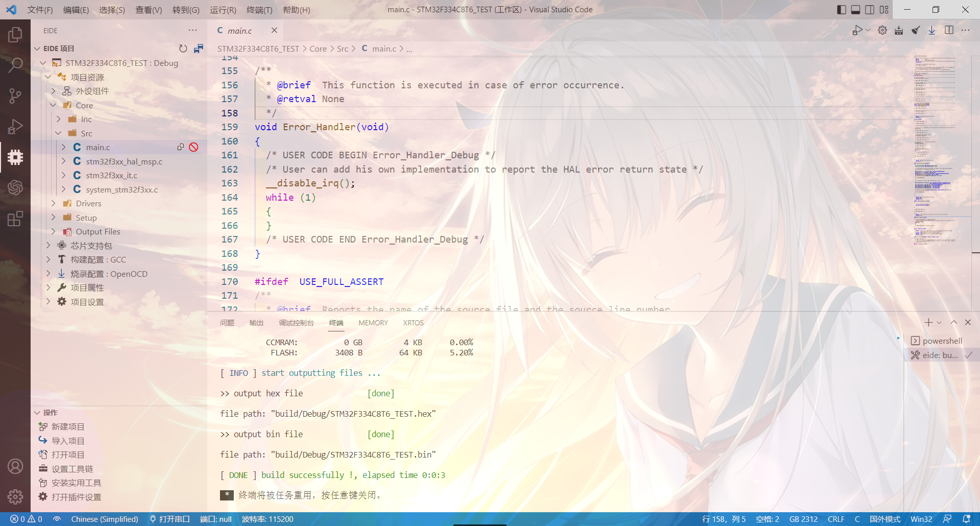The image size is (980, 526).
Task: Maximize the panel with the up chevron
Action: click(954, 322)
